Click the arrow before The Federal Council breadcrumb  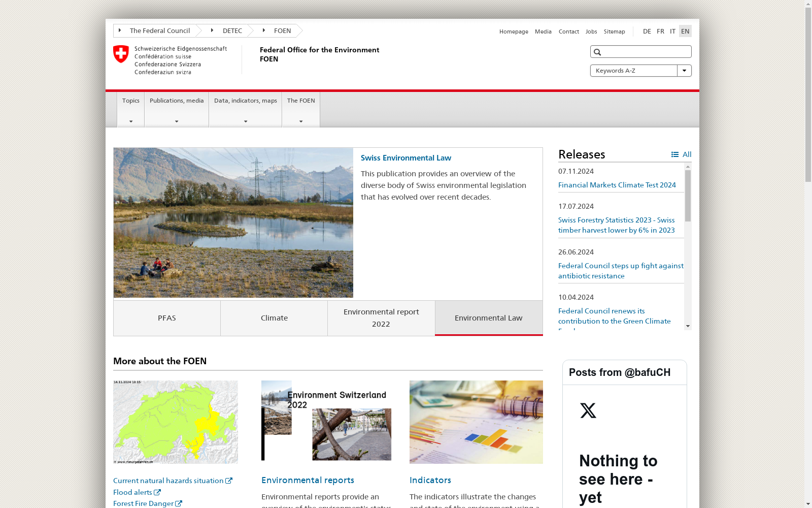[x=120, y=30]
